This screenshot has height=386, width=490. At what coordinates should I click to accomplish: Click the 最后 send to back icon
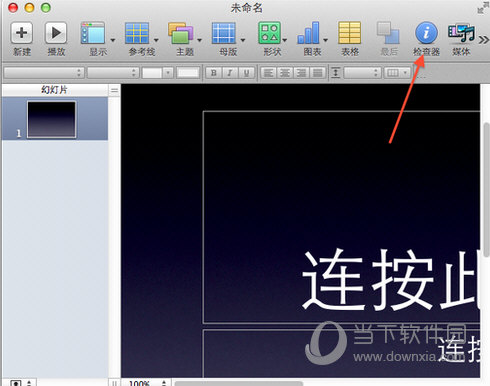tap(388, 33)
